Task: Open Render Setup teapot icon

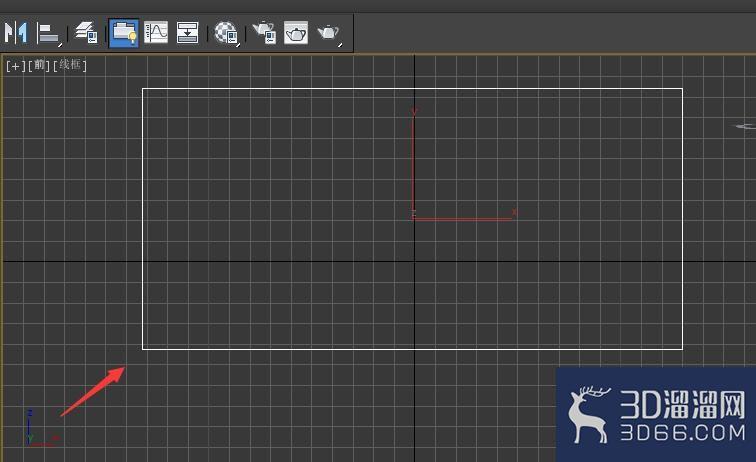Action: (264, 33)
